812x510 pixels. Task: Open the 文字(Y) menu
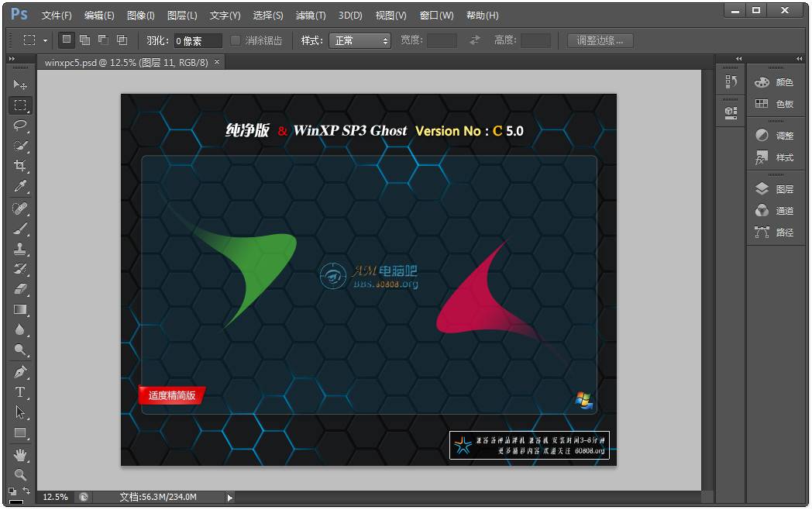coord(225,16)
